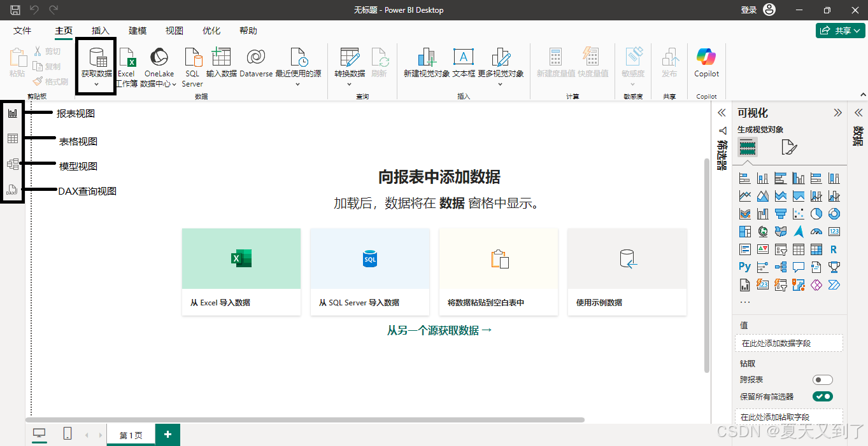Select the Q&A speech bubble visual
The width and height of the screenshot is (868, 446).
pos(799,267)
